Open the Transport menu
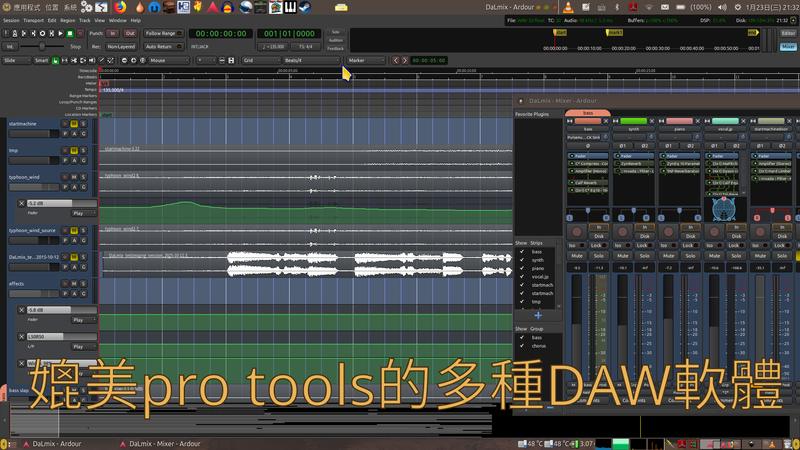 34,20
